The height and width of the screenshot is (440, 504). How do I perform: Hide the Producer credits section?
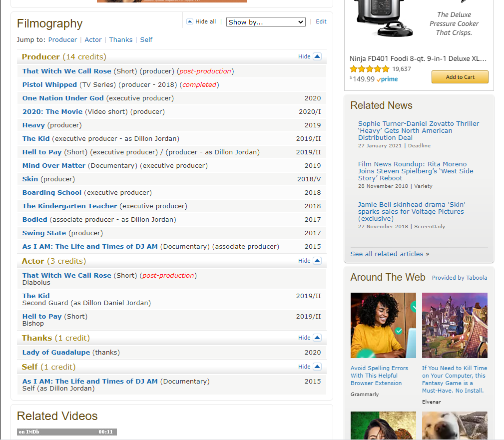pyautogui.click(x=310, y=56)
